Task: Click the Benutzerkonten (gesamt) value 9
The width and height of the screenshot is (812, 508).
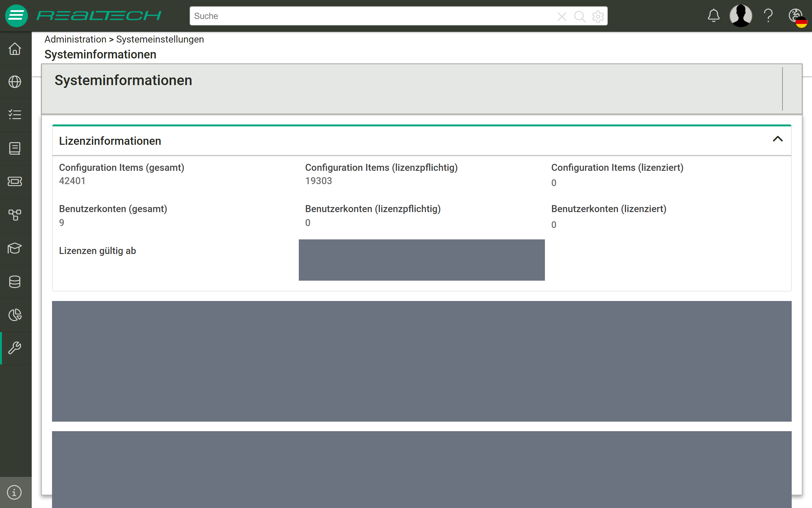Action: pyautogui.click(x=62, y=223)
